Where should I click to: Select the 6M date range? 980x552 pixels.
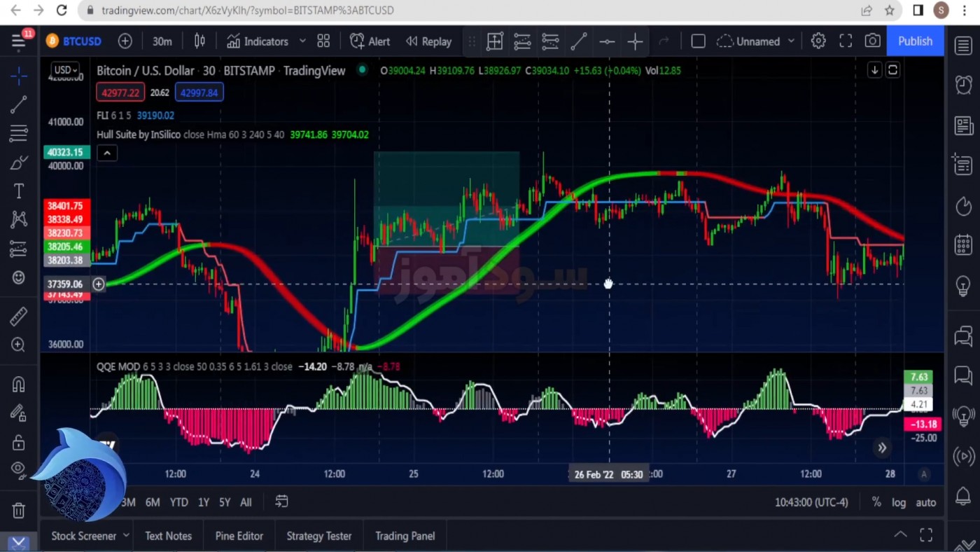pos(152,502)
